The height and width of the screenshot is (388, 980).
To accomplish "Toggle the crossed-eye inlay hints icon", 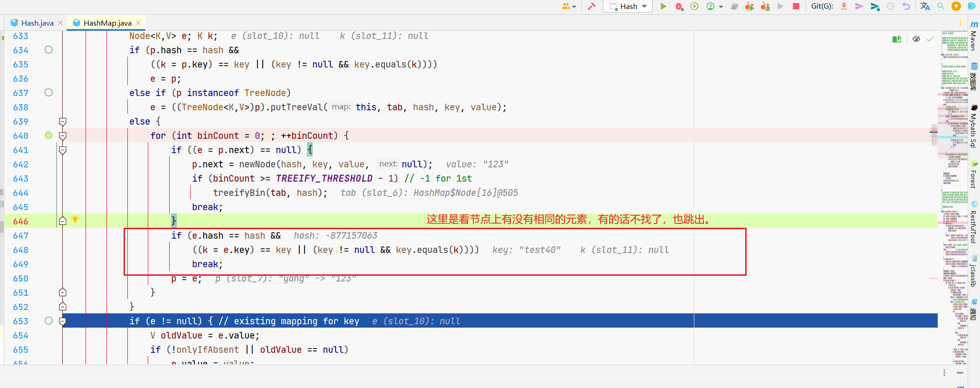I will point(916,39).
